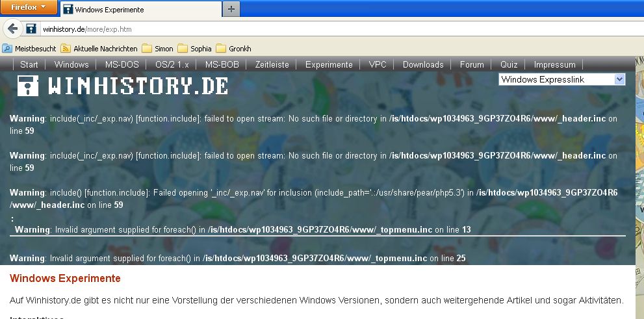
Task: Open the Gronkh bookmarks folder
Action: click(233, 49)
